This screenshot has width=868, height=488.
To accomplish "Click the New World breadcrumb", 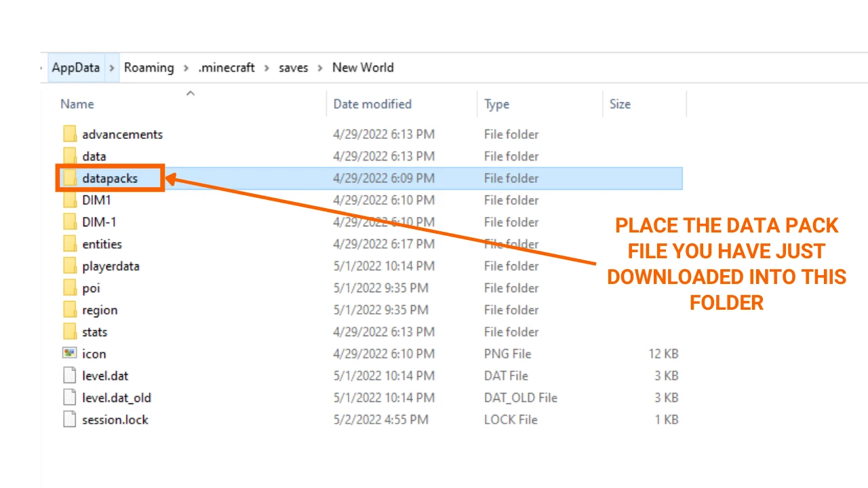I will click(363, 68).
